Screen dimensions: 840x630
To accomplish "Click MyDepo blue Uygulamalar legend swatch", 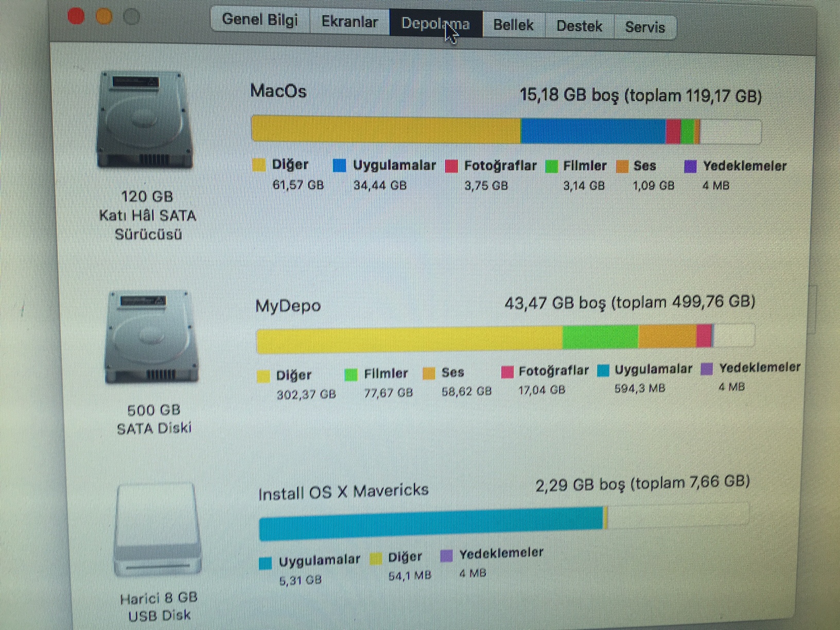I will tap(603, 370).
